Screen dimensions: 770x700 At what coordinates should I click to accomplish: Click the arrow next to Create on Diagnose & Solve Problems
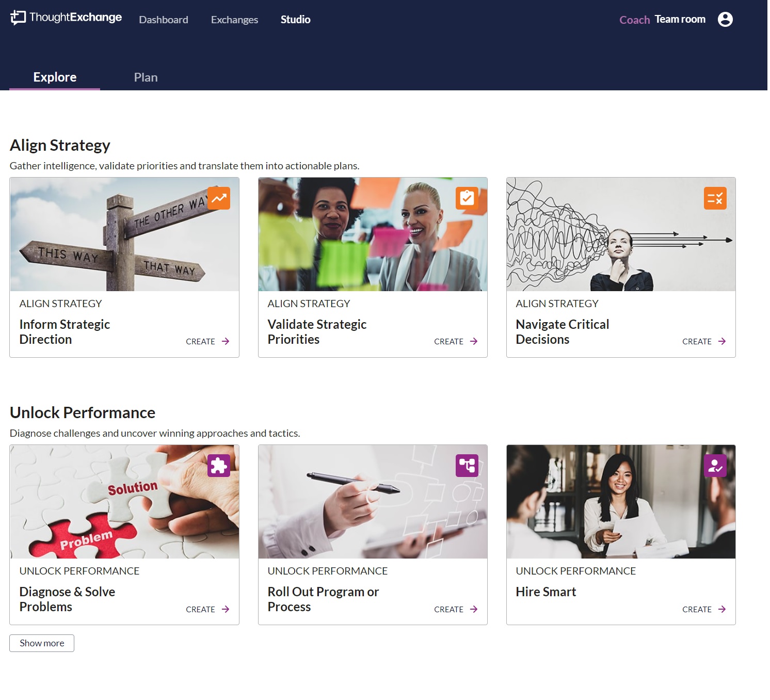point(226,609)
